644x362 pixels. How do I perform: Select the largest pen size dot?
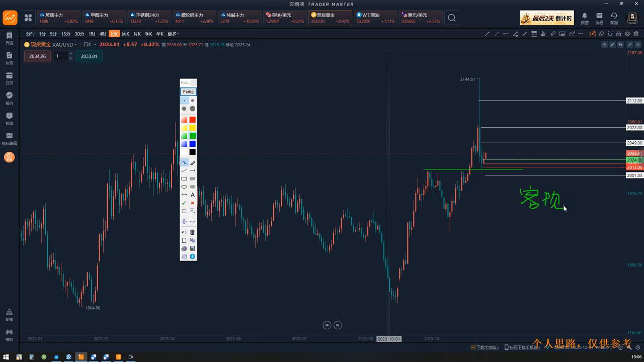193,109
